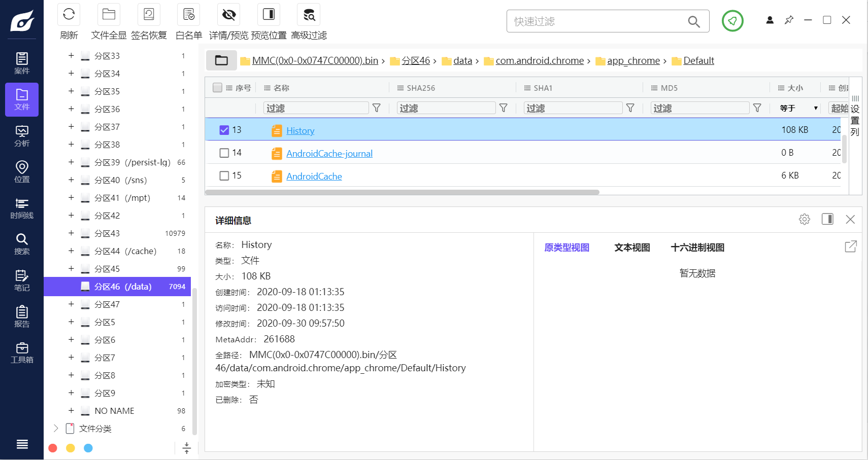Open Advanced Filter (高级过滤) tool
The height and width of the screenshot is (460, 868).
pyautogui.click(x=309, y=15)
